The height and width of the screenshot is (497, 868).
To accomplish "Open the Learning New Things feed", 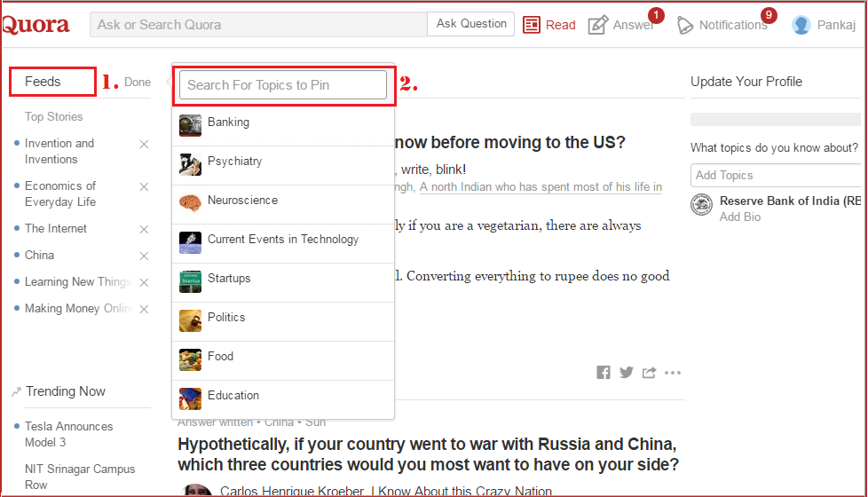I will coord(77,281).
